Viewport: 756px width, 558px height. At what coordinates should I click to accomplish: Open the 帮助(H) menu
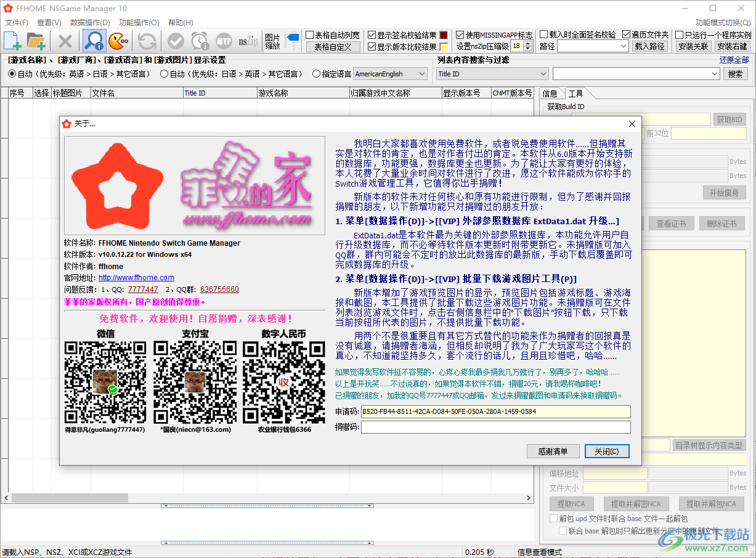181,23
